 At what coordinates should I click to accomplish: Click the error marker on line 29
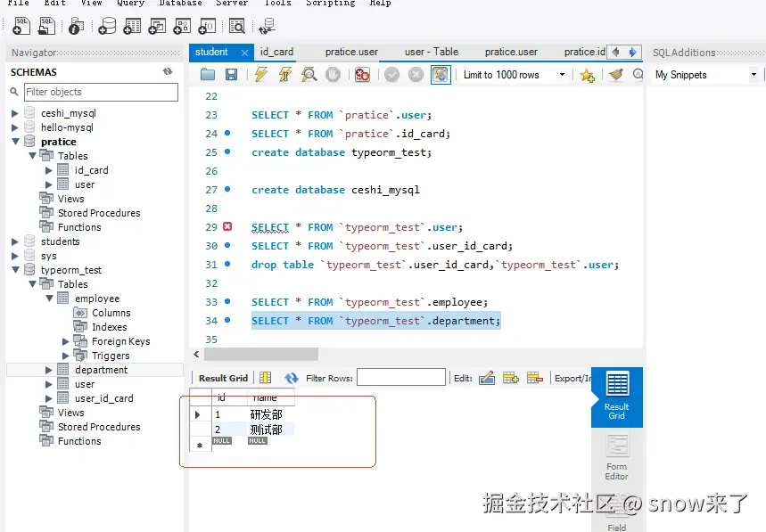coord(227,226)
